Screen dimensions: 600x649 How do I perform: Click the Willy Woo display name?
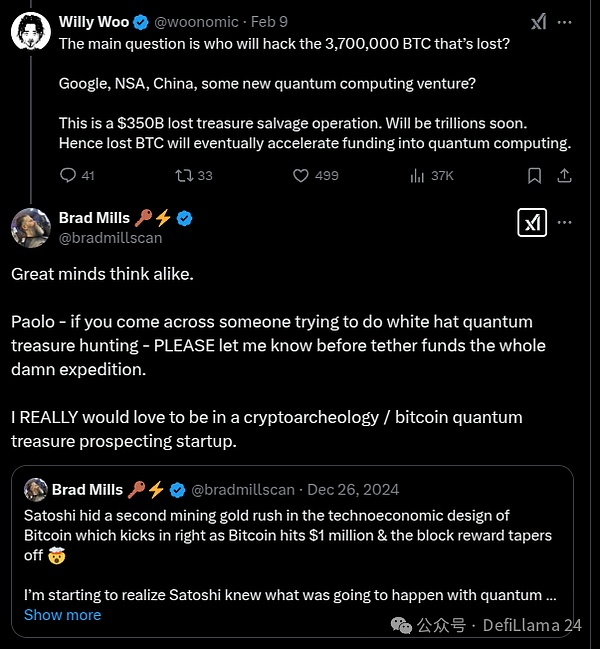click(x=90, y=22)
